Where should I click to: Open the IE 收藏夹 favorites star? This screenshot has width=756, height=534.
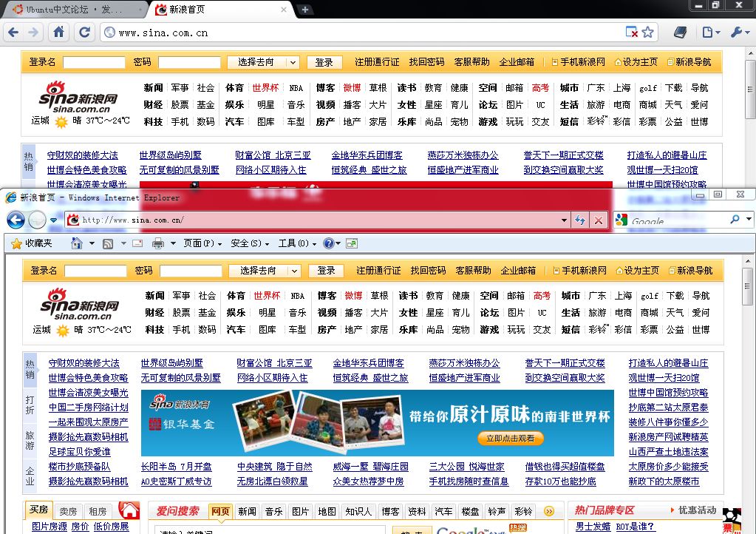[x=31, y=243]
